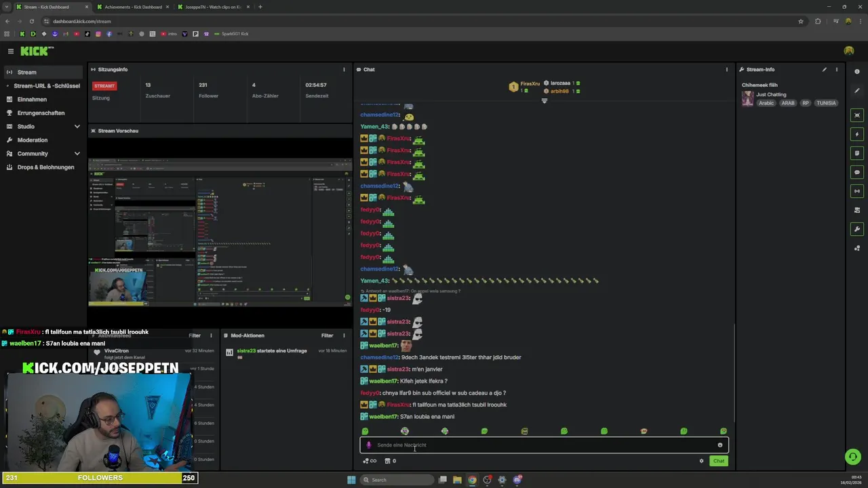Open Mod-Aktionen panel three-dot menu
868x488 pixels.
(344, 335)
